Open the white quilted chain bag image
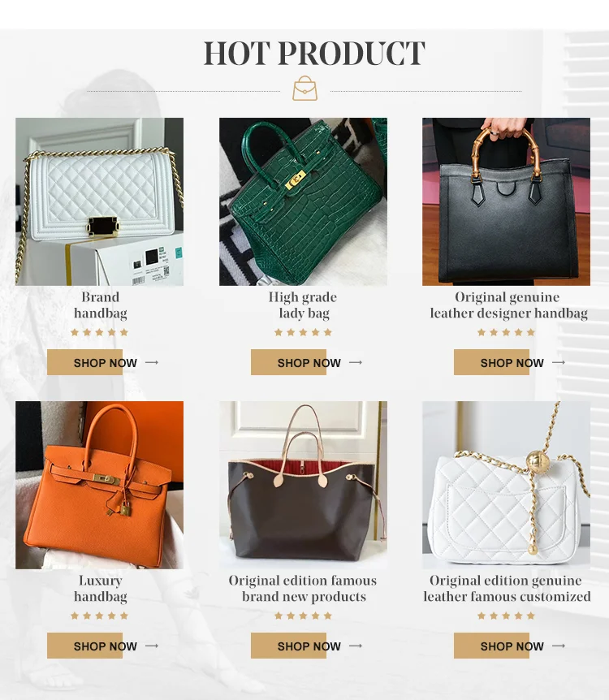Image resolution: width=609 pixels, height=700 pixels. pyautogui.click(x=100, y=201)
